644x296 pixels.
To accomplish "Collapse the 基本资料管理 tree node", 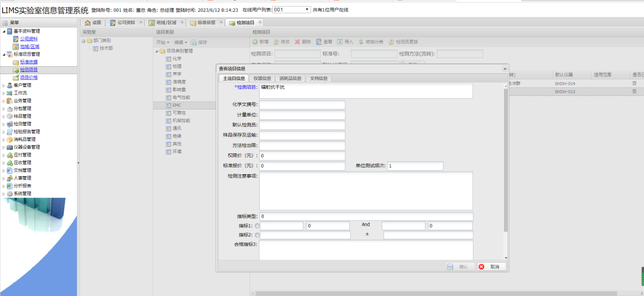I will point(4,31).
